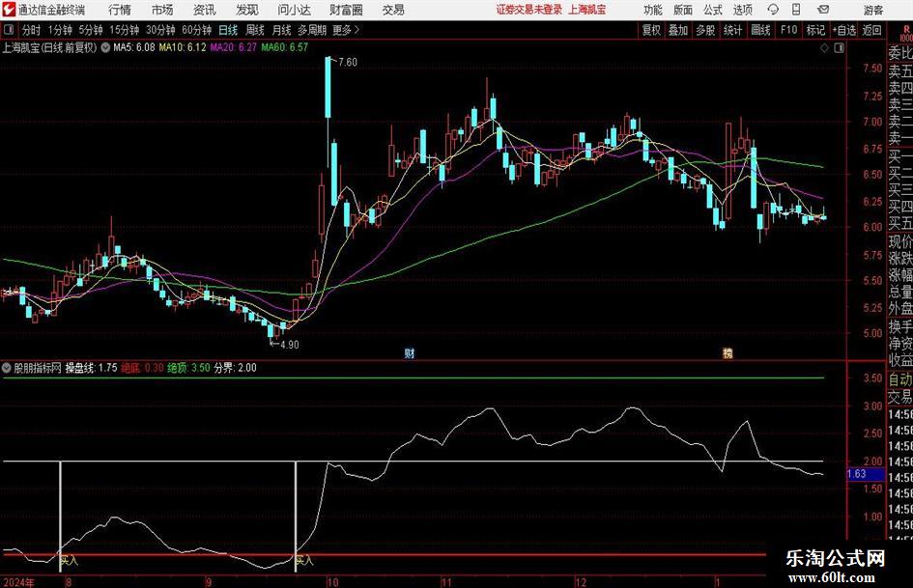Click the 分界: 2.00 indicator value

(x=235, y=368)
